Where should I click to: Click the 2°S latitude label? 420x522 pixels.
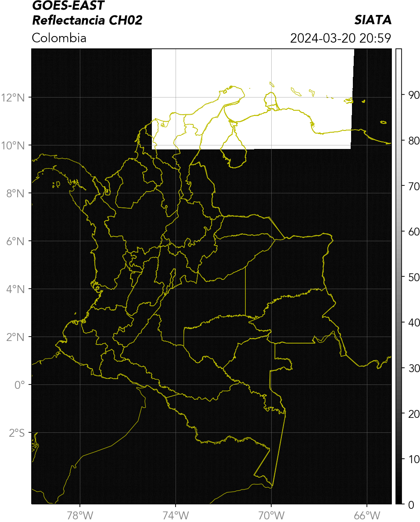[17, 433]
